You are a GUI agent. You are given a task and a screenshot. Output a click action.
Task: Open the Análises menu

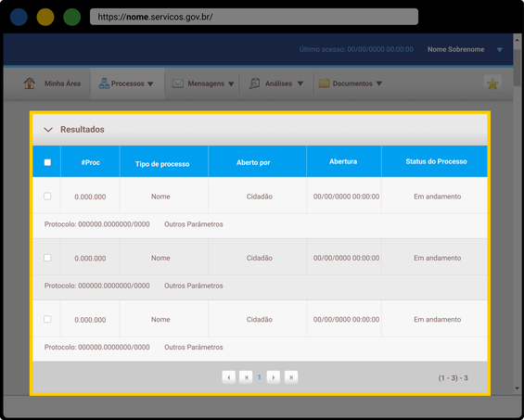[x=278, y=83]
